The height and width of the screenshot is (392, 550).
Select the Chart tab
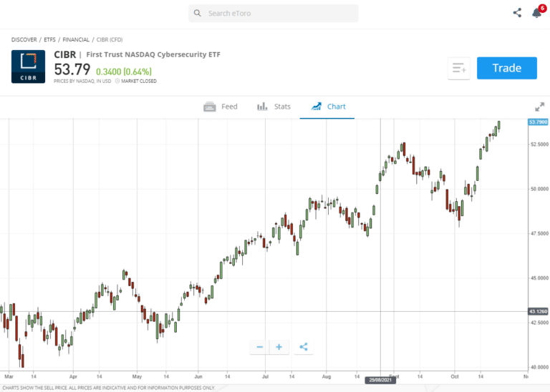coord(328,107)
